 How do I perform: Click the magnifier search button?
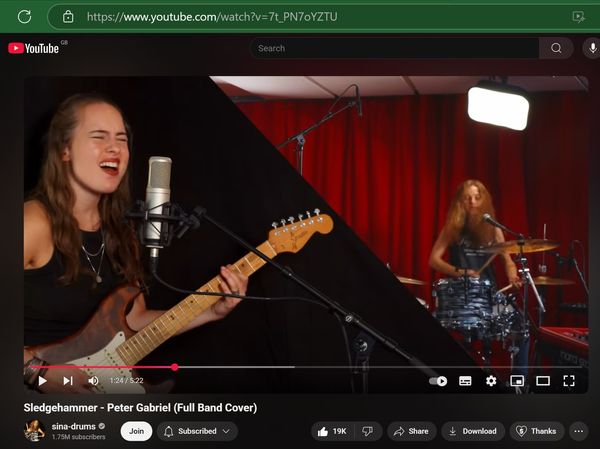[556, 48]
